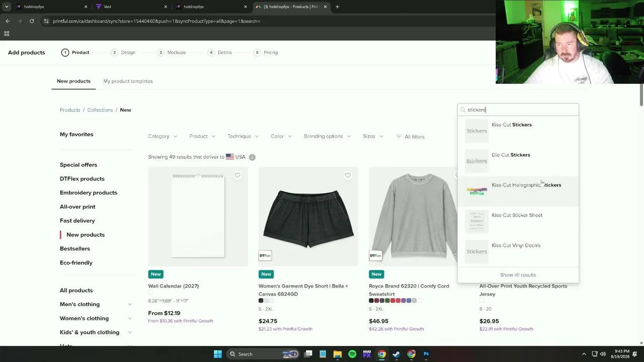The height and width of the screenshot is (362, 644).
Task: Expand the Category filter dropdown
Action: (163, 136)
